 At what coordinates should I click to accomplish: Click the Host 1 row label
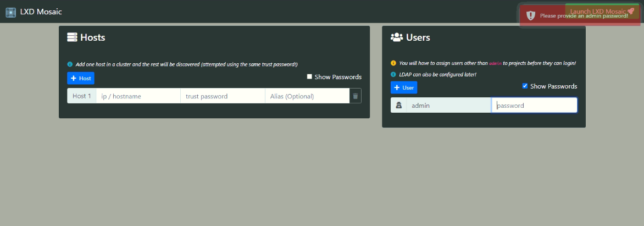click(x=82, y=96)
